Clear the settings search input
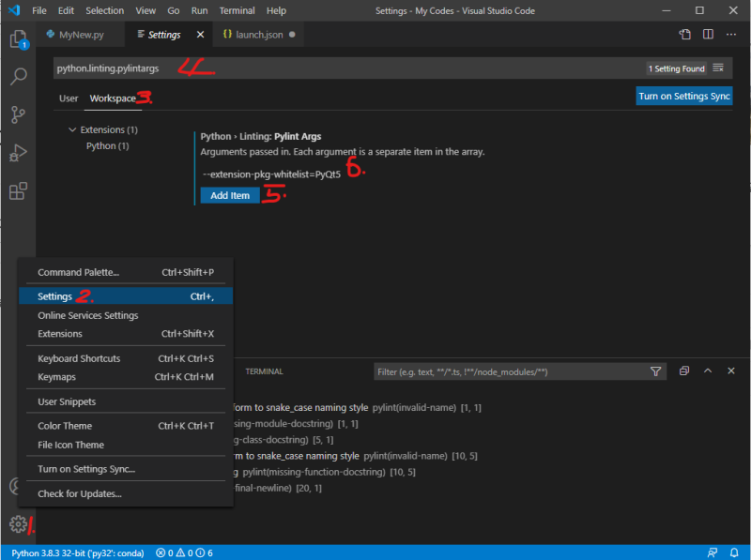The height and width of the screenshot is (560, 751). [x=718, y=68]
